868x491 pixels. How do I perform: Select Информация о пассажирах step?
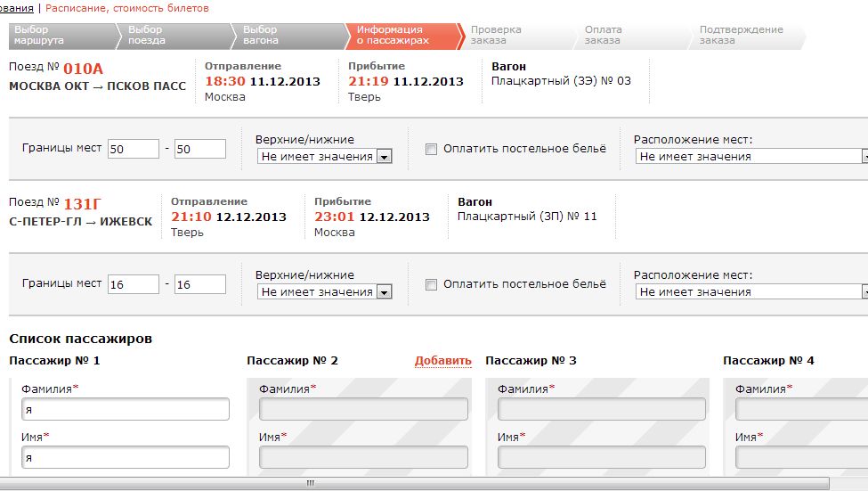pos(399,36)
